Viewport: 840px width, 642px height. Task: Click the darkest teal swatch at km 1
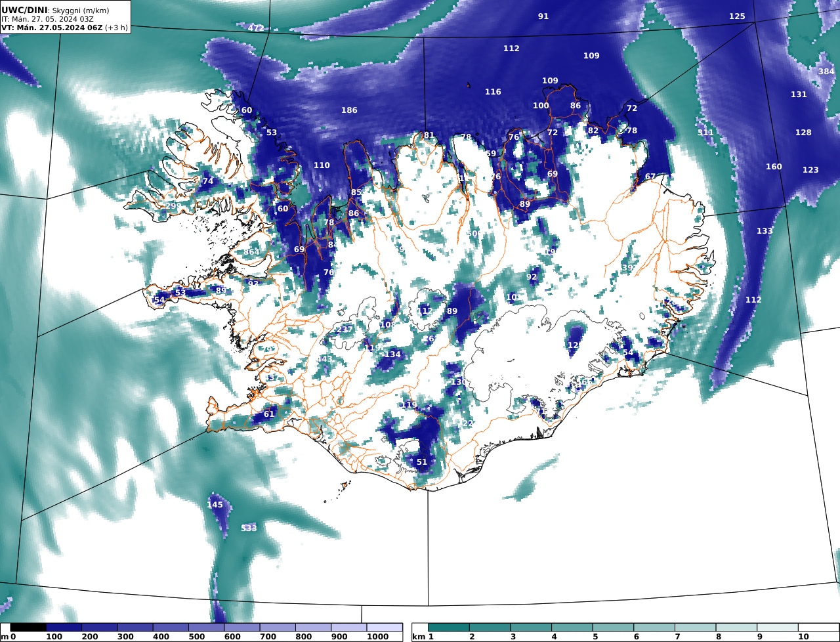click(x=449, y=628)
